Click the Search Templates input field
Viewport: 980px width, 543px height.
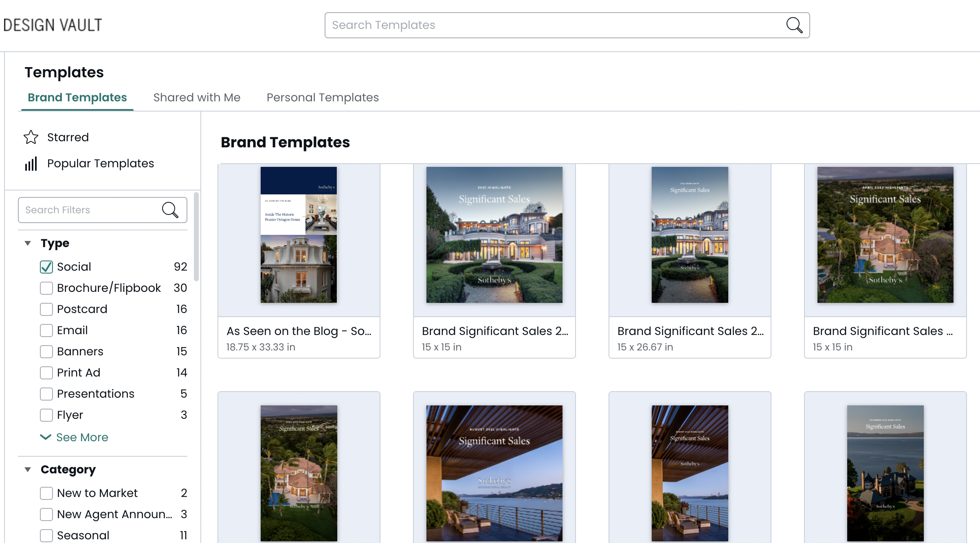click(x=567, y=25)
